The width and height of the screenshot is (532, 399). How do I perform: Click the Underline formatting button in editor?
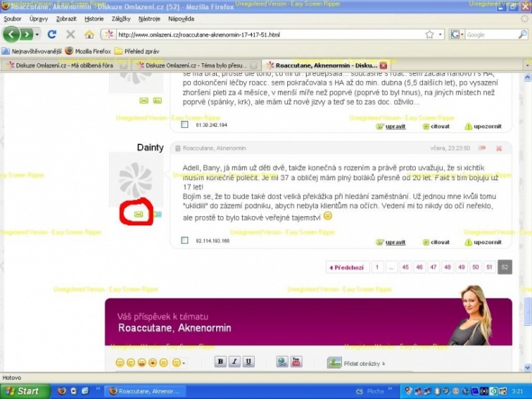point(248,362)
